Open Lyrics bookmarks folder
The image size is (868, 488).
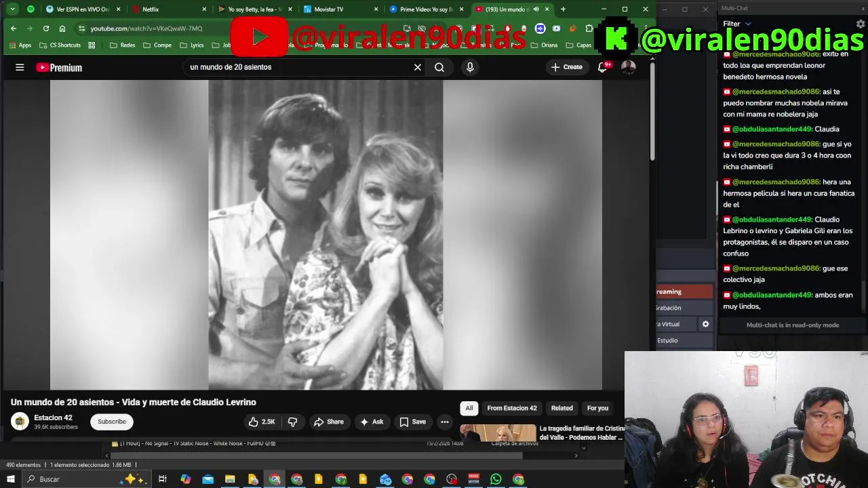click(191, 45)
